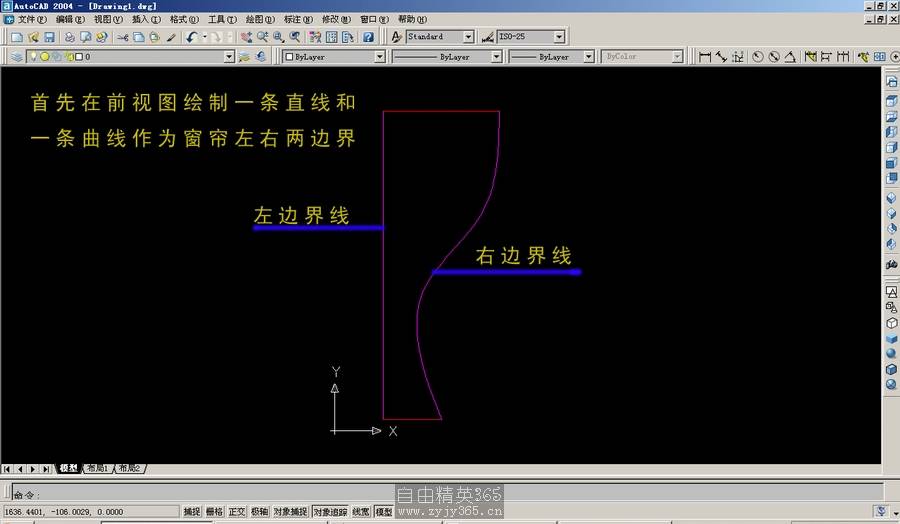
Task: Click the Match Properties brush icon
Action: pos(171,37)
